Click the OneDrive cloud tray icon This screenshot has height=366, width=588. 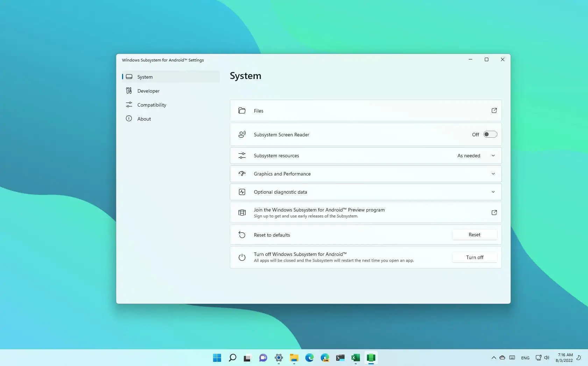(x=502, y=358)
